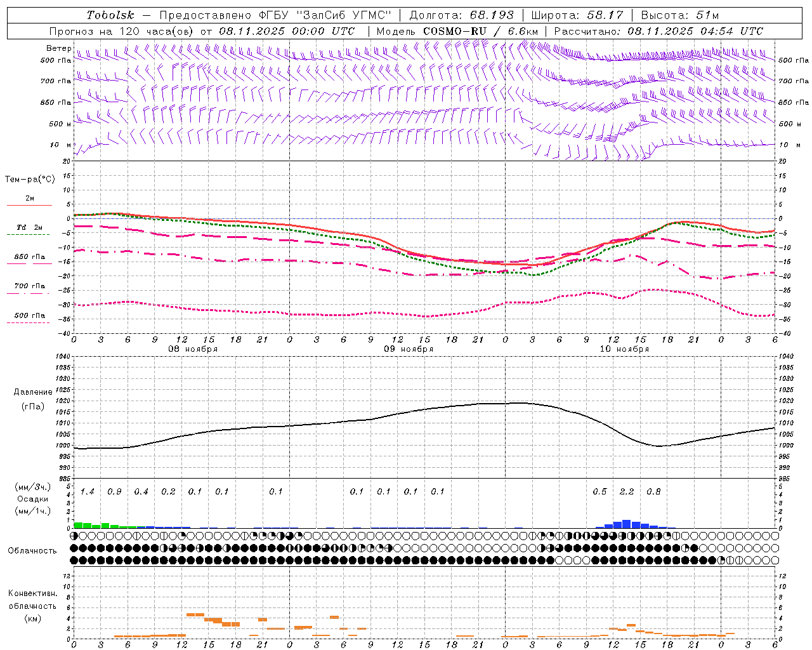Click the 0.2 precipitation amount value
The height and width of the screenshot is (650, 812).
(x=168, y=492)
